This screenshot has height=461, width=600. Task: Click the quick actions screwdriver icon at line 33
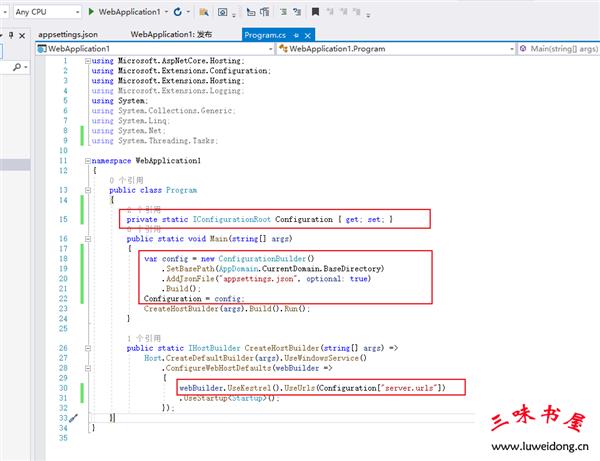pyautogui.click(x=46, y=418)
